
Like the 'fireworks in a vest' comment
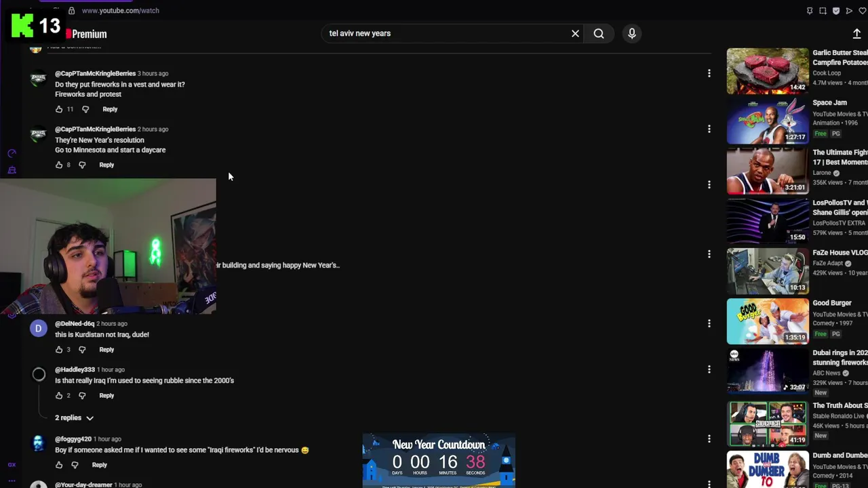coord(59,109)
